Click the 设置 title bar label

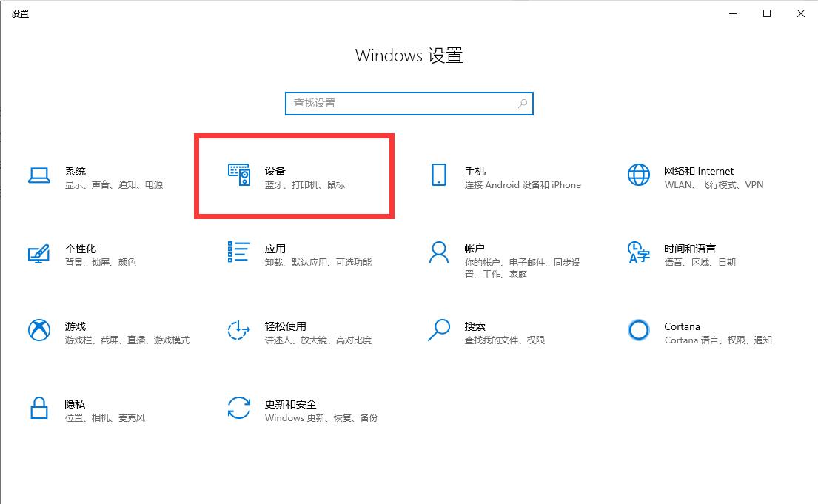[20, 13]
